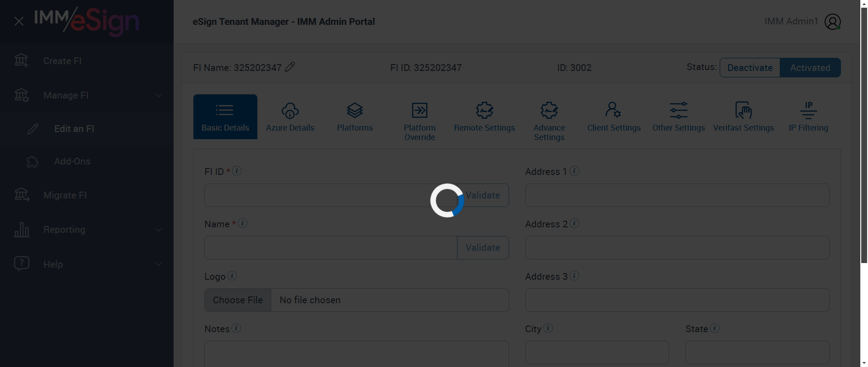Click the scrollbar down arrow
The image size is (868, 367).
[x=864, y=363]
